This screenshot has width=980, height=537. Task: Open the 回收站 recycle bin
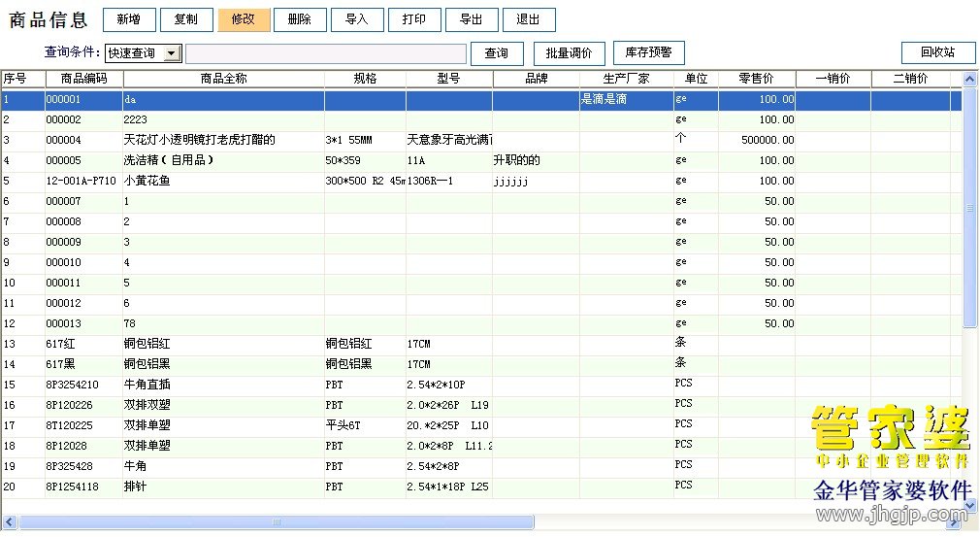click(938, 52)
